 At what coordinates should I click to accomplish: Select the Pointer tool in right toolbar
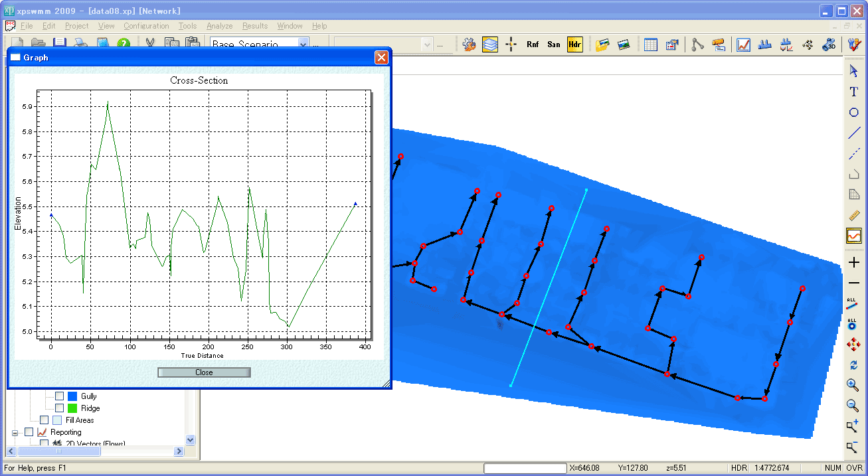pyautogui.click(x=854, y=71)
